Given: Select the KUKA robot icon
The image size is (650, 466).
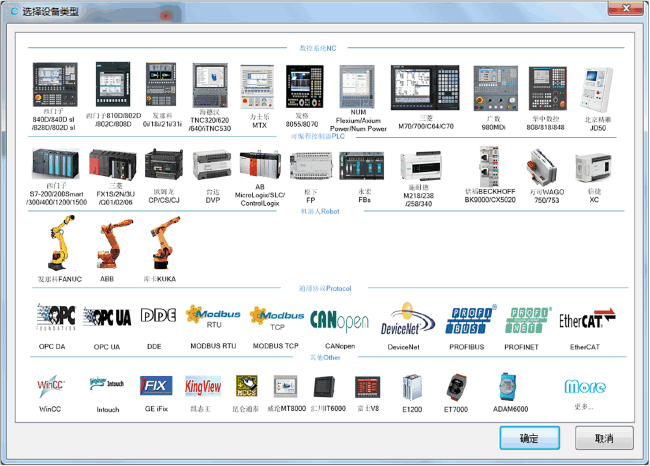Looking at the screenshot, I should tap(159, 240).
